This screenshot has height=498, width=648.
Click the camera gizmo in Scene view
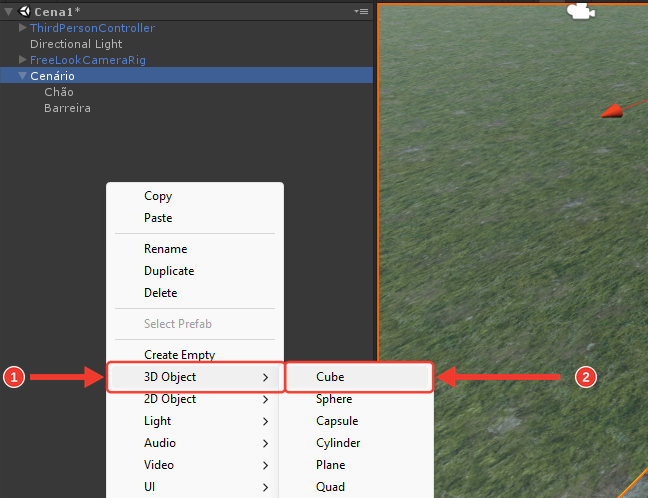click(581, 11)
